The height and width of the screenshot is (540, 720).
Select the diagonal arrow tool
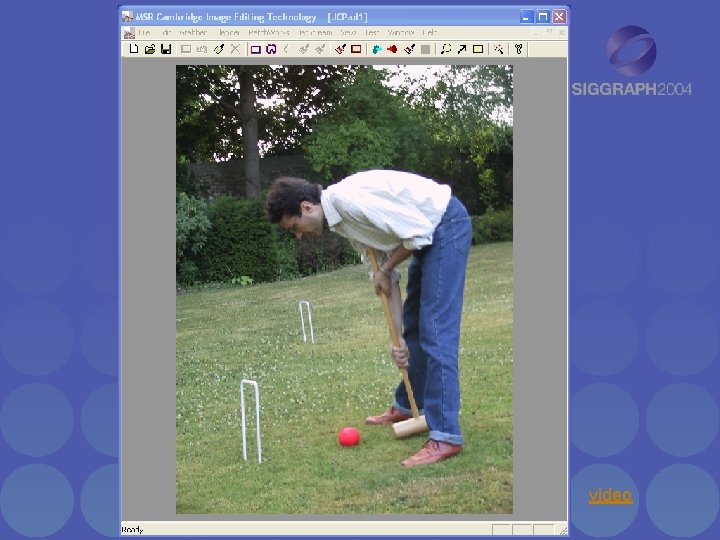461,49
